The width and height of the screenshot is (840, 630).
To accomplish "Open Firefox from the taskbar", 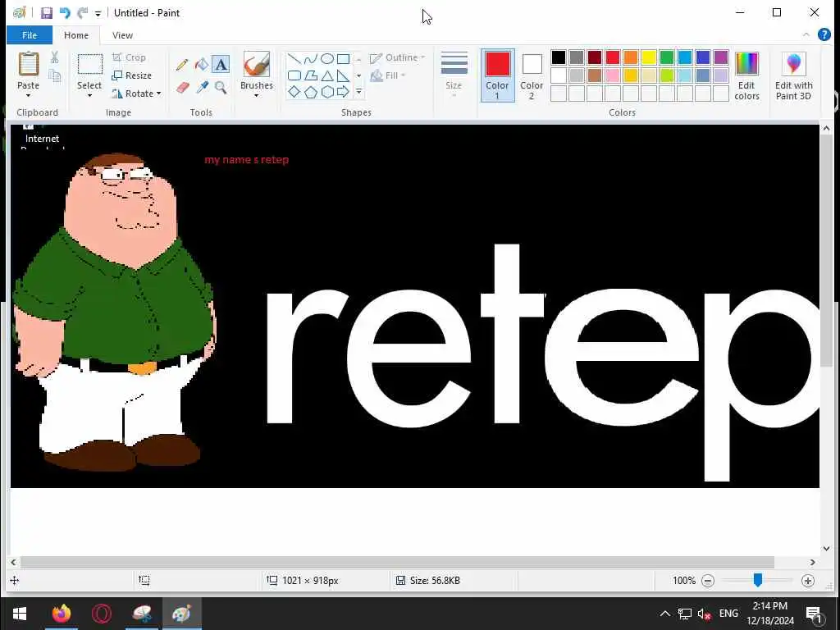I will [61, 614].
